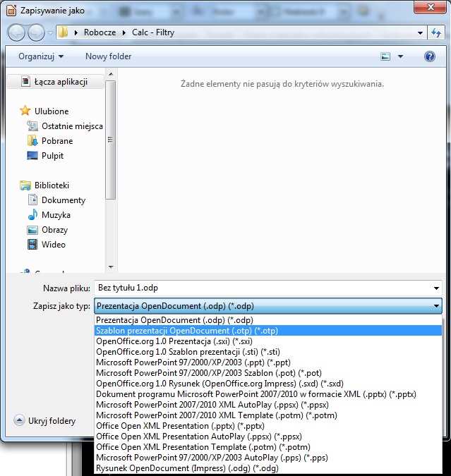451x476 pixels.
Task: Choose PowerPoint 97/2000/XP/2003 AutoPlay (.pps)
Action: click(268, 458)
